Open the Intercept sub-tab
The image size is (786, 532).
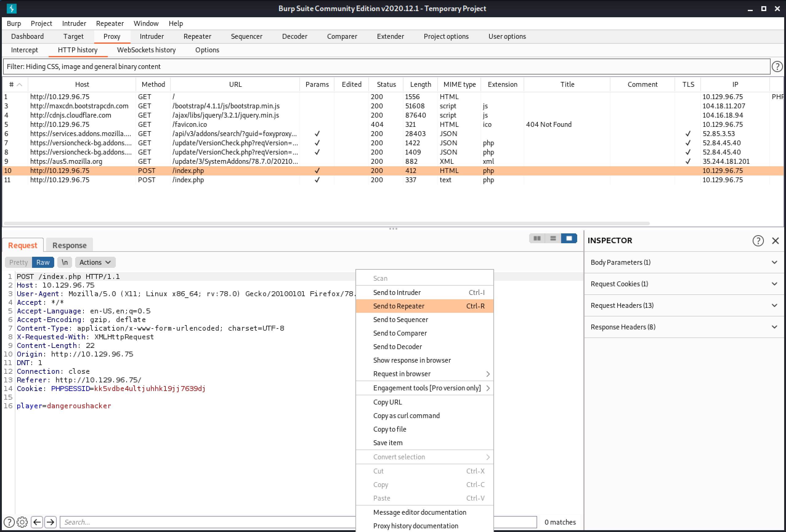pos(25,50)
